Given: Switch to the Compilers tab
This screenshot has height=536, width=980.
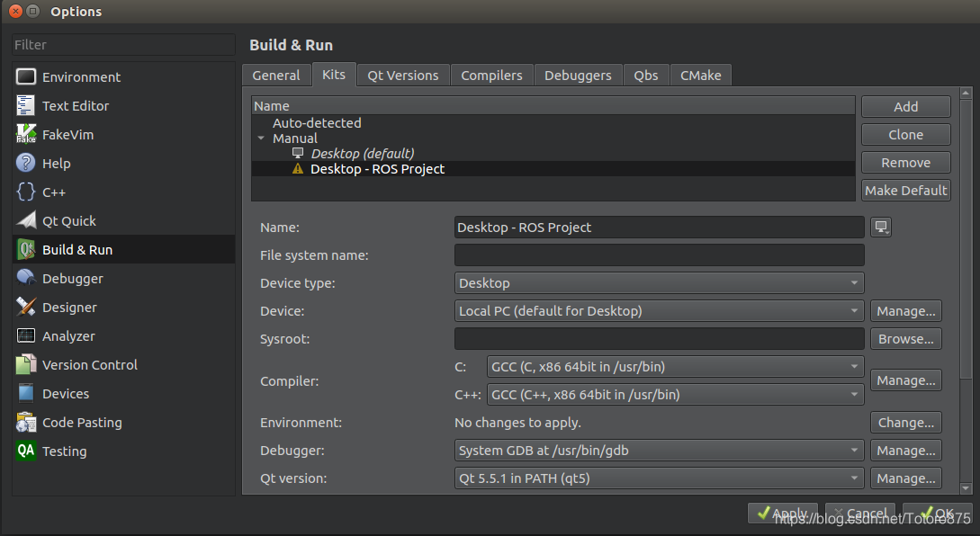Looking at the screenshot, I should (x=491, y=75).
